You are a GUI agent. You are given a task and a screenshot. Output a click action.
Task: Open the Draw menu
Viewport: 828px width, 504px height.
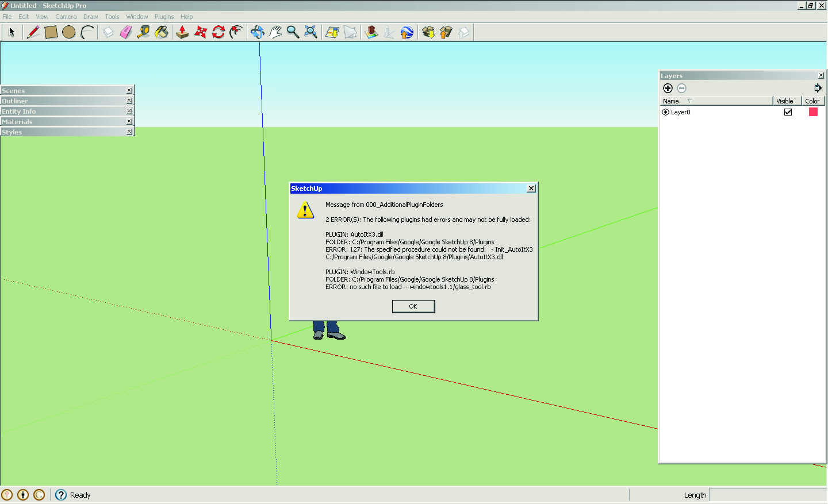click(90, 17)
